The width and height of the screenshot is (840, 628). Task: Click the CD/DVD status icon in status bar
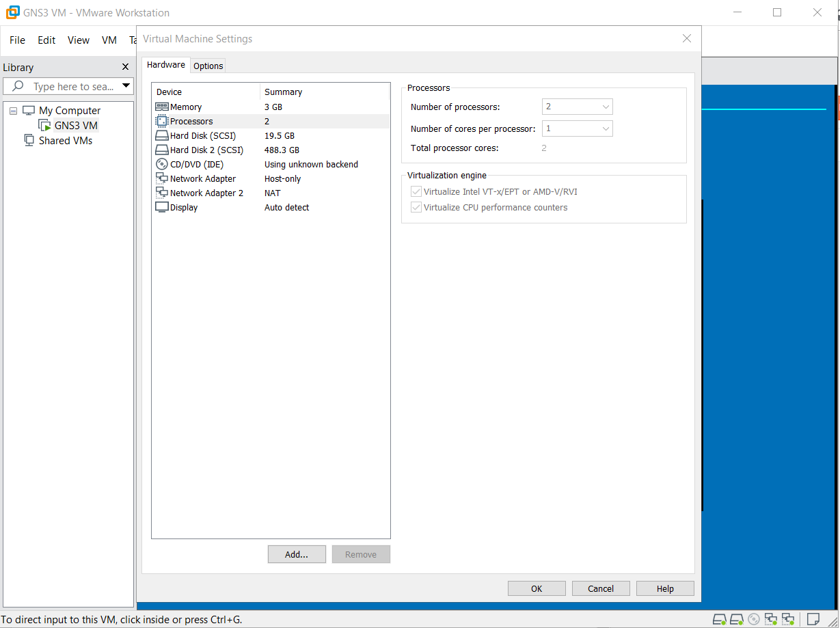tap(754, 619)
